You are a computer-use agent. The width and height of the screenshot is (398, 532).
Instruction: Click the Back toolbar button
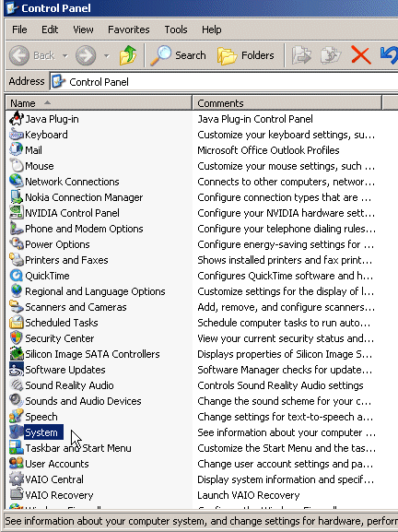pyautogui.click(x=32, y=55)
